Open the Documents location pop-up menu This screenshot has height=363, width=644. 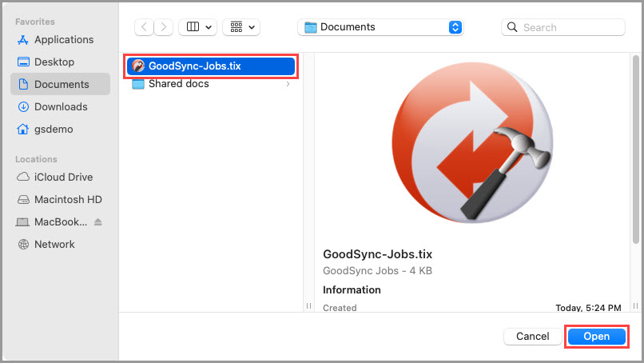[380, 27]
